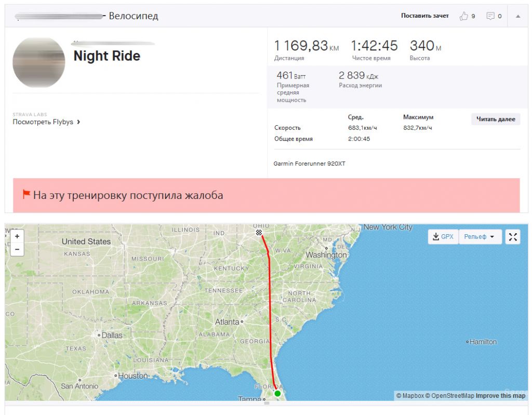Expand the map to fullscreen
Image resolution: width=532 pixels, height=415 pixels.
coord(513,237)
